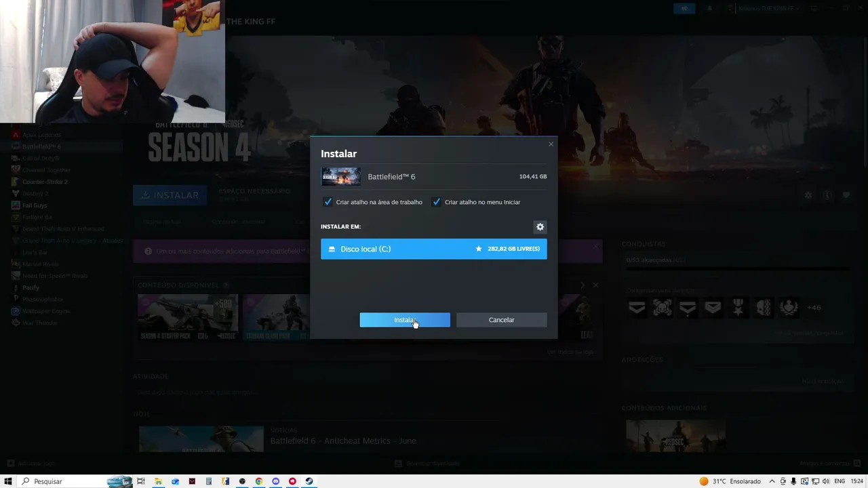This screenshot has height=488, width=868.
Task: Click Cancelar in the install dialog
Action: tap(501, 320)
